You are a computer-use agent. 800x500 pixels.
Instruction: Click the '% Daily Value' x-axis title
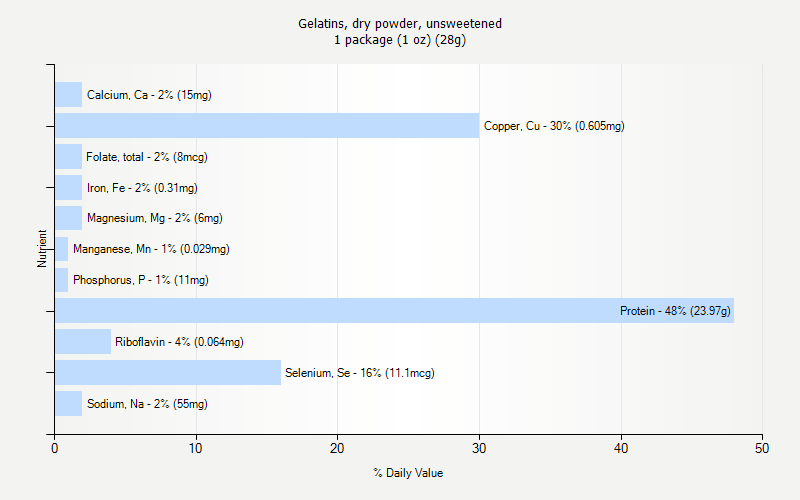point(408,473)
